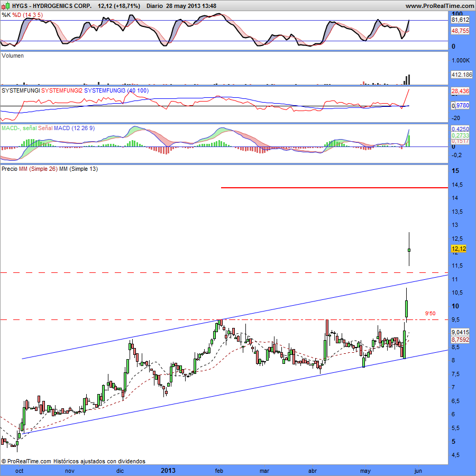This screenshot has height=476, width=476.
Task: Click the MM (Simple 26) label
Action: point(38,169)
